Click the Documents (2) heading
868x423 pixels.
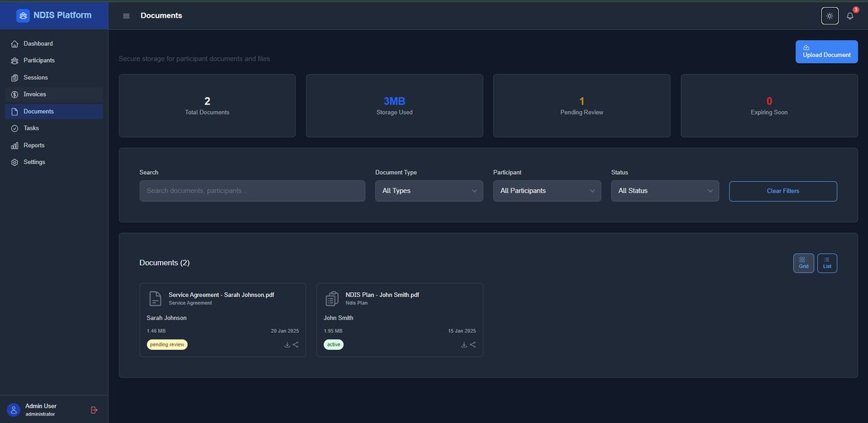[x=165, y=262]
